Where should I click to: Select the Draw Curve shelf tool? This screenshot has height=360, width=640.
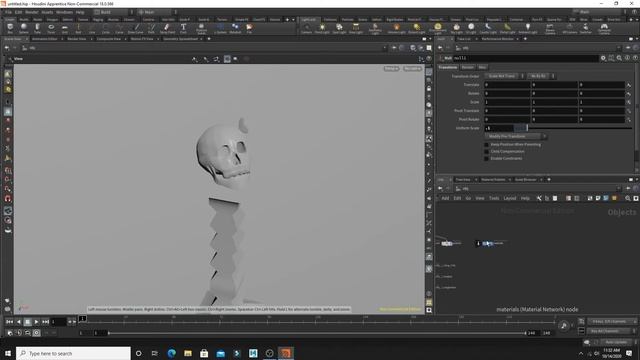(136, 28)
